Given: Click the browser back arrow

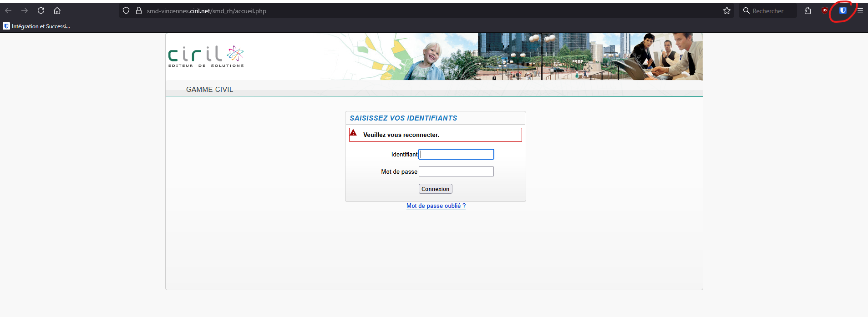Looking at the screenshot, I should point(8,10).
